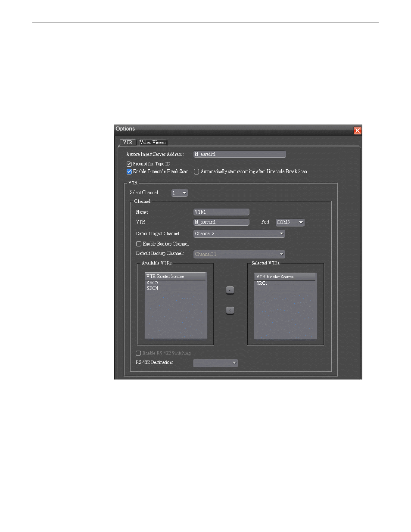411x532 pixels.
Task: Toggle the Prompt for Tape ID checkbox
Action: pos(129,164)
